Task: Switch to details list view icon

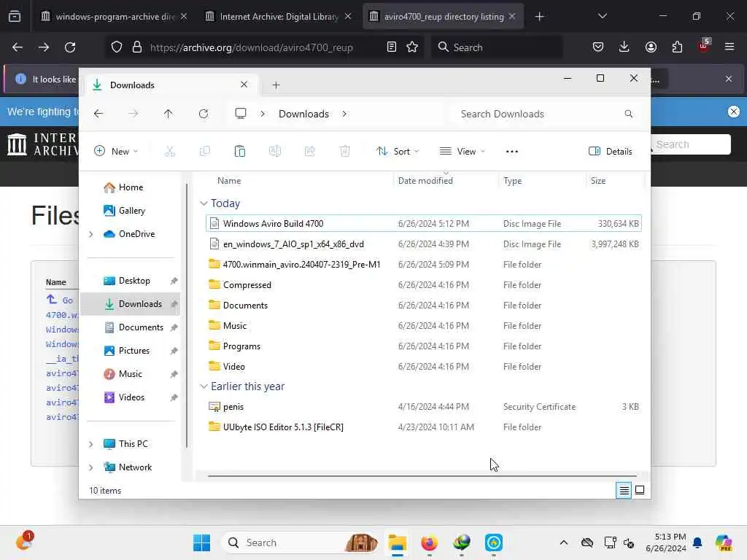Action: pos(624,490)
